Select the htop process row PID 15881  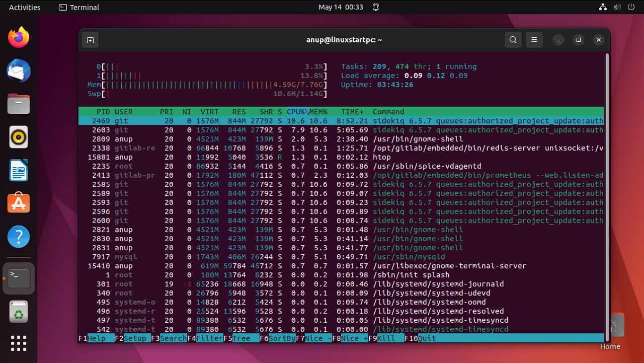[x=341, y=157]
